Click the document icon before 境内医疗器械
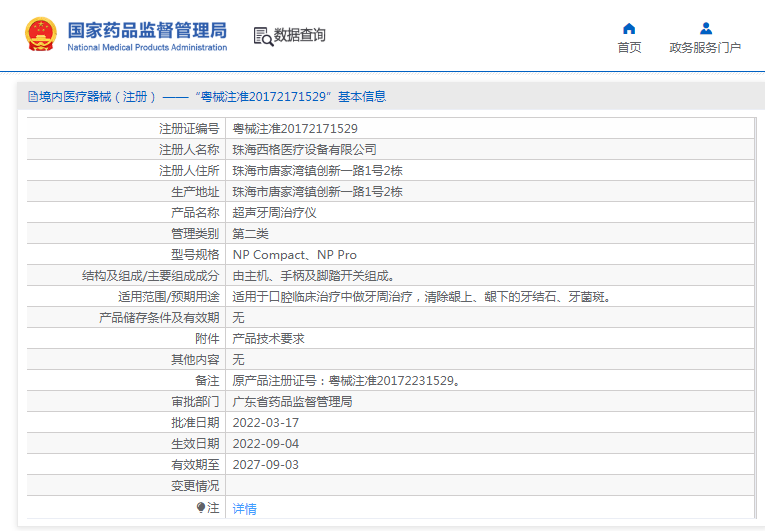 pyautogui.click(x=33, y=97)
